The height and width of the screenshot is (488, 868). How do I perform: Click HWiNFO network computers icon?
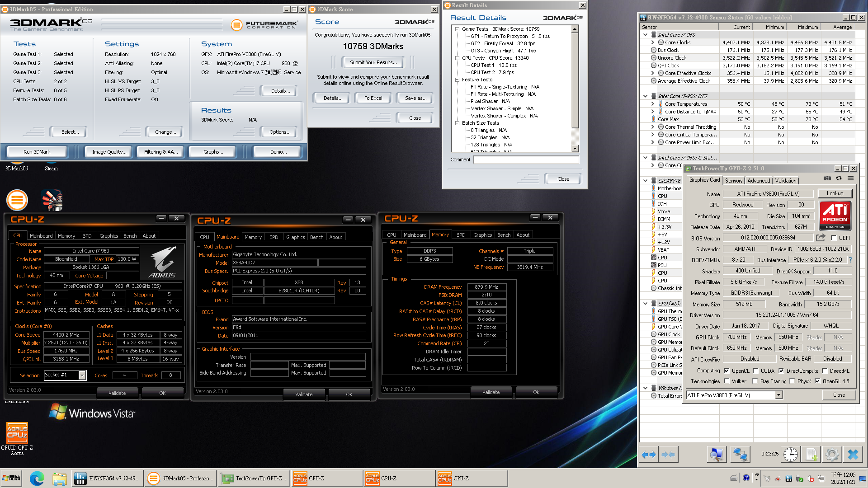[x=740, y=455]
